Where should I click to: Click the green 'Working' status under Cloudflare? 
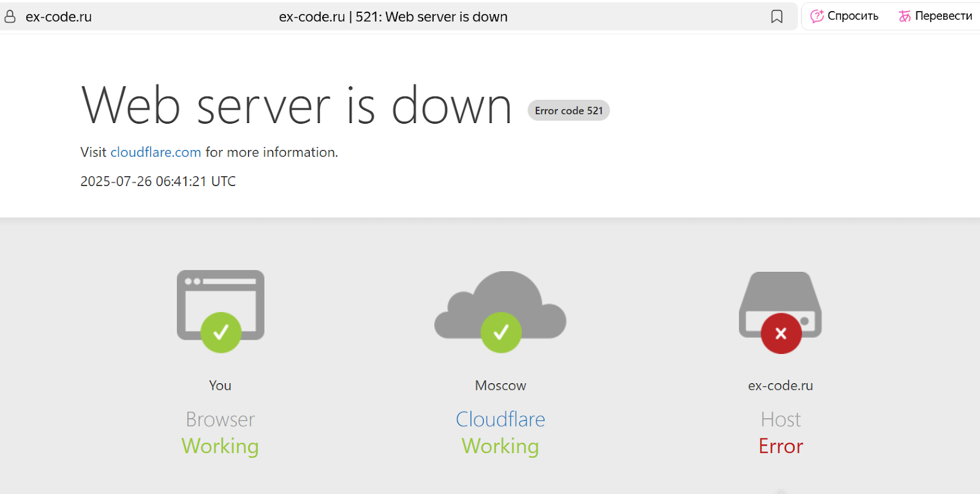point(500,446)
